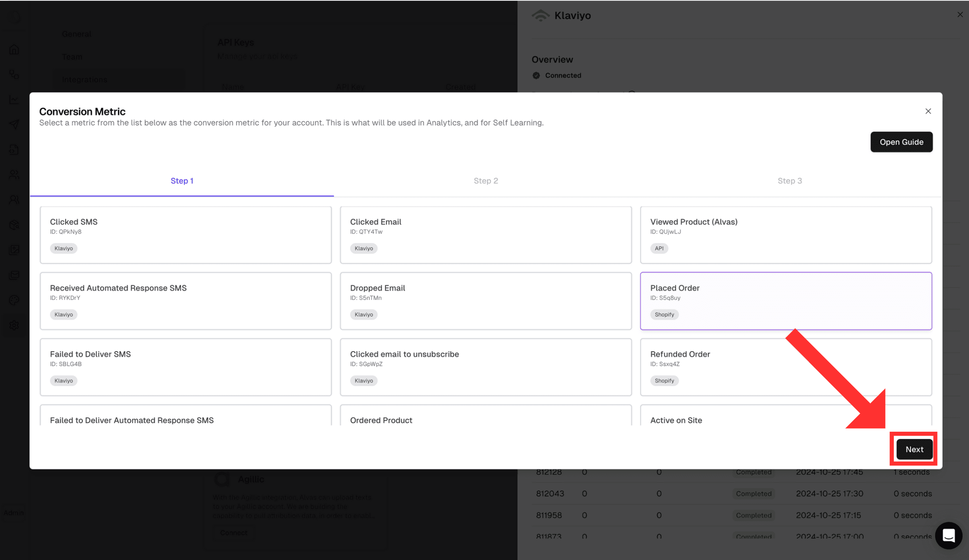Open the color palette icon in sidebar
969x560 pixels.
(14, 300)
